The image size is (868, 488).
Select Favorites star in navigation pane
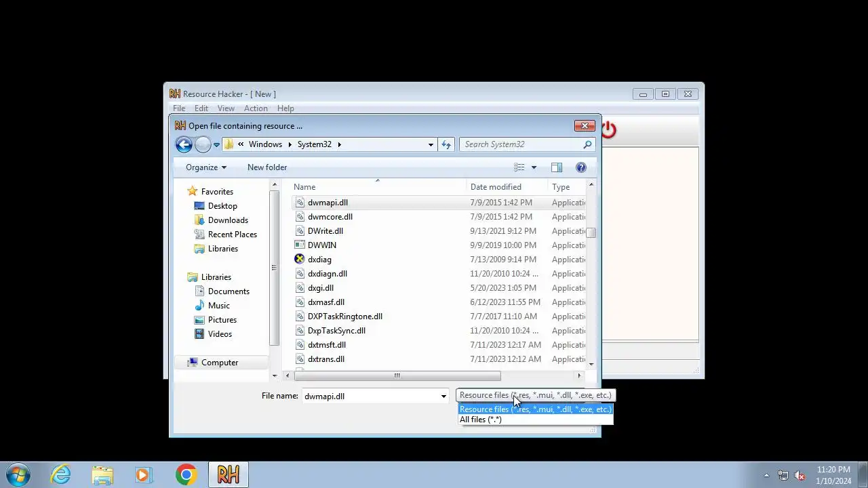tap(193, 192)
